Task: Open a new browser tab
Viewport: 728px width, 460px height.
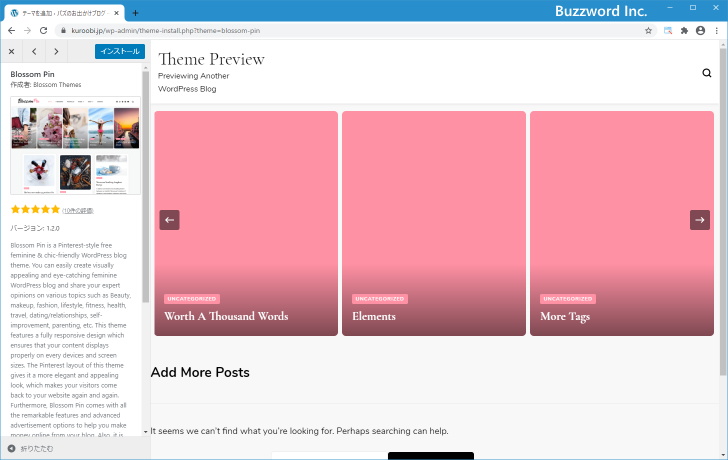Action: tap(135, 13)
